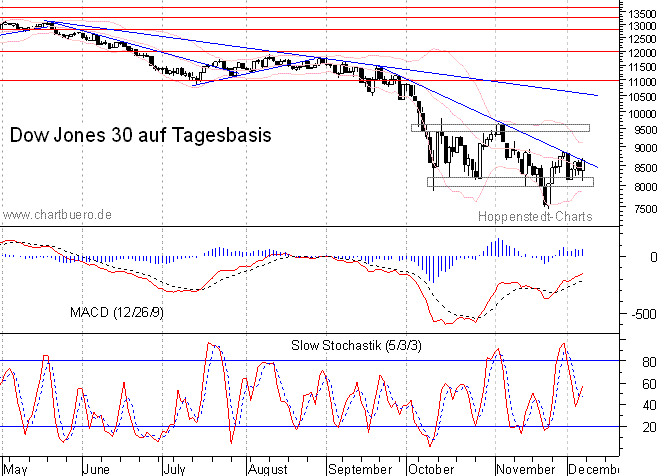The height and width of the screenshot is (476, 660).
Task: Click the October label on the time axis
Action: 431,469
